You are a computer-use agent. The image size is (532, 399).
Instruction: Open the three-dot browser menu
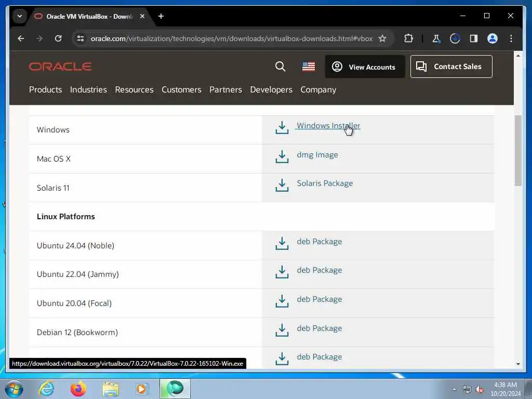coord(511,38)
